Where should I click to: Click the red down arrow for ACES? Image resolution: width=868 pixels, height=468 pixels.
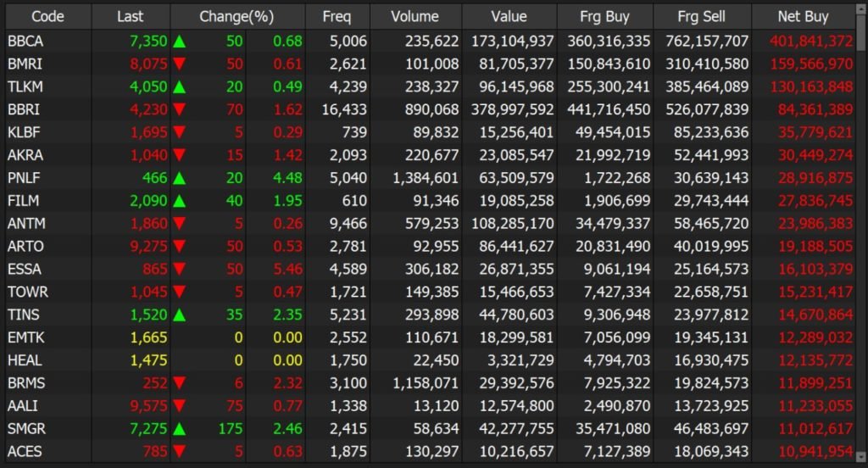click(x=180, y=452)
